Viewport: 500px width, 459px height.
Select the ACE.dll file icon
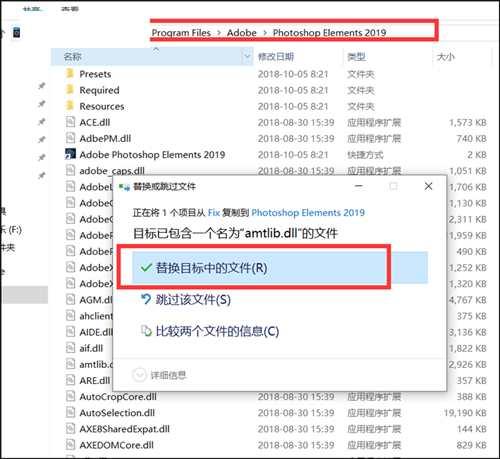pos(70,122)
